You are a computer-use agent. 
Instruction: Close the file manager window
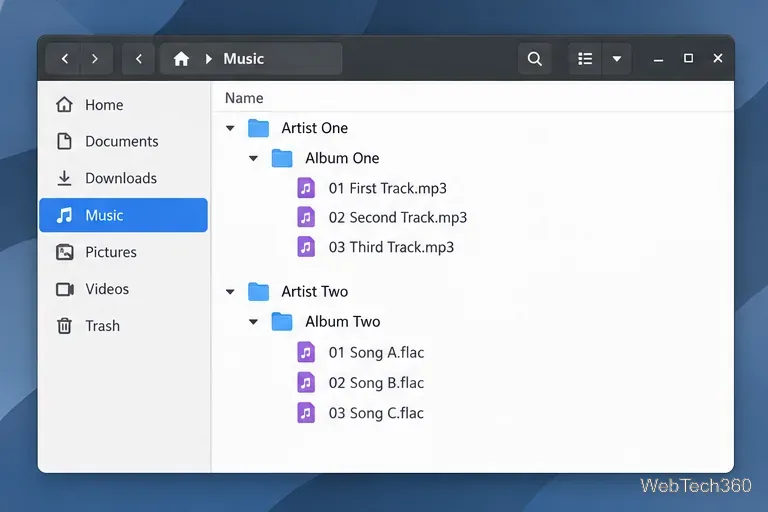[x=718, y=58]
